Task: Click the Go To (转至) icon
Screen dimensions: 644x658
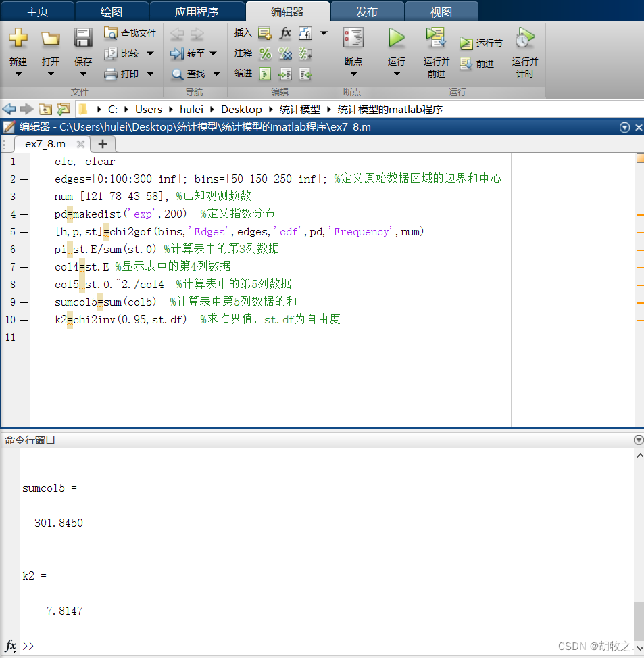Action: pyautogui.click(x=177, y=53)
